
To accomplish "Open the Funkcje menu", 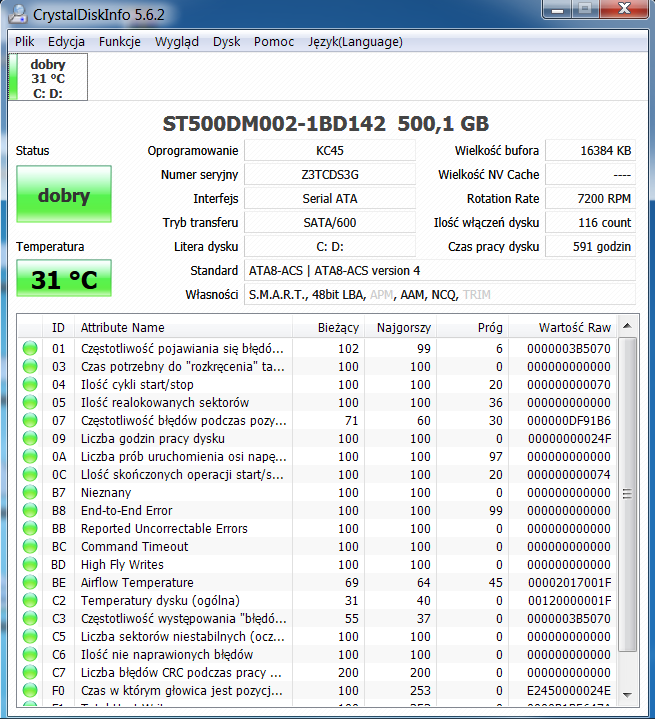I will tap(120, 42).
